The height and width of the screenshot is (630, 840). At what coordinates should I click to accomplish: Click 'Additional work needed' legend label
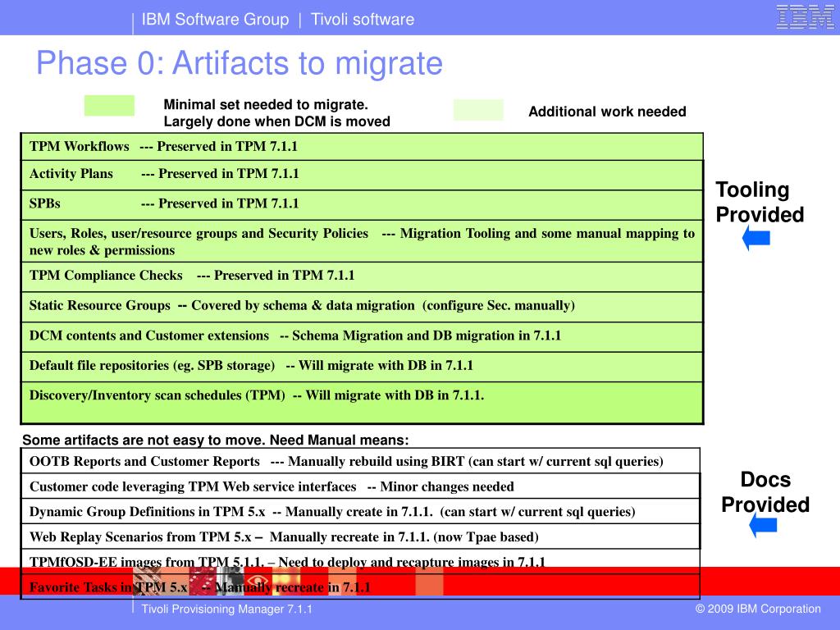608,112
